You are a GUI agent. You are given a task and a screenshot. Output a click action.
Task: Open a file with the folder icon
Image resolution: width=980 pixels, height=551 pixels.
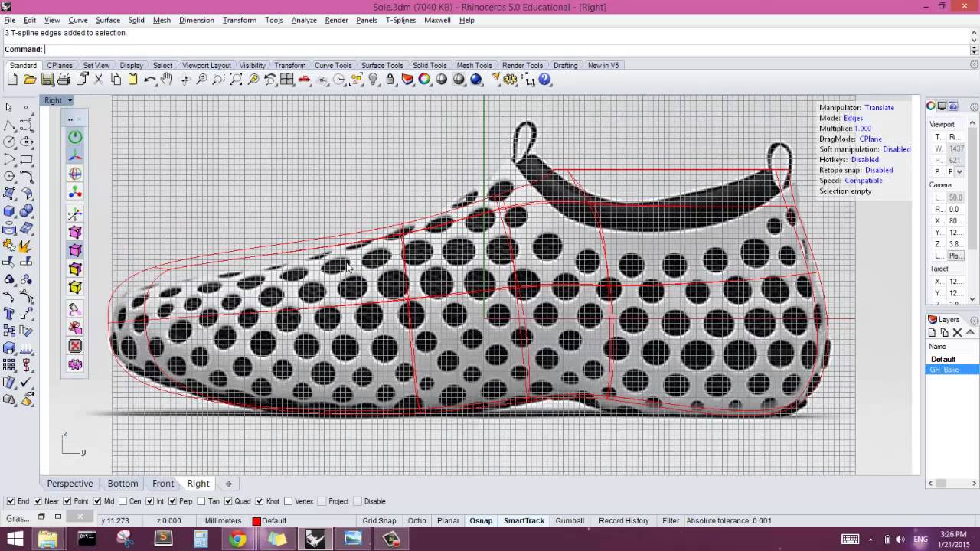coord(30,80)
